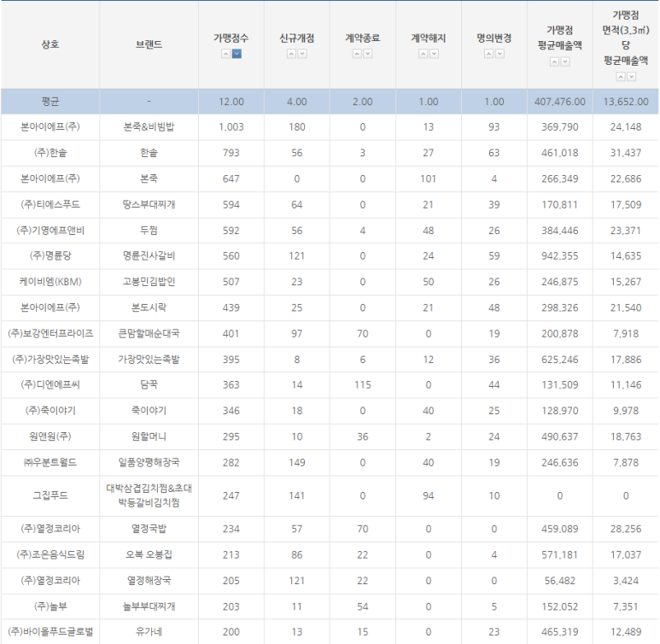The width and height of the screenshot is (660, 644).
Task: Sort 명의변경 column ascending
Action: pos(488,54)
